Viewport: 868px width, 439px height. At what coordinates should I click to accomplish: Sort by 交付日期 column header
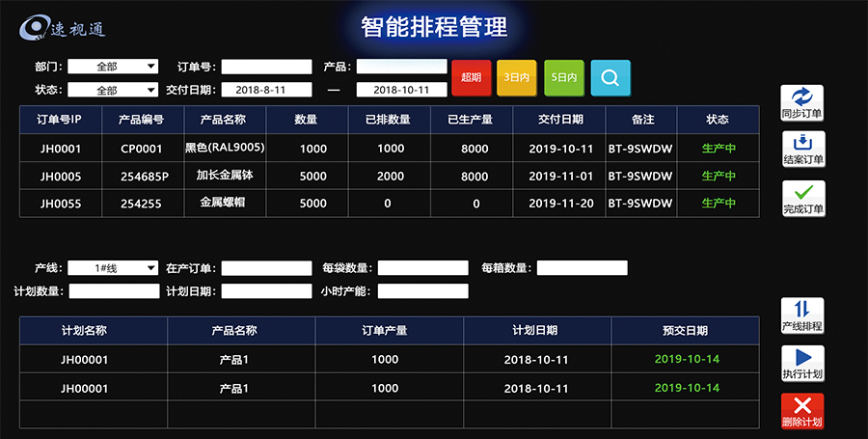(x=560, y=120)
